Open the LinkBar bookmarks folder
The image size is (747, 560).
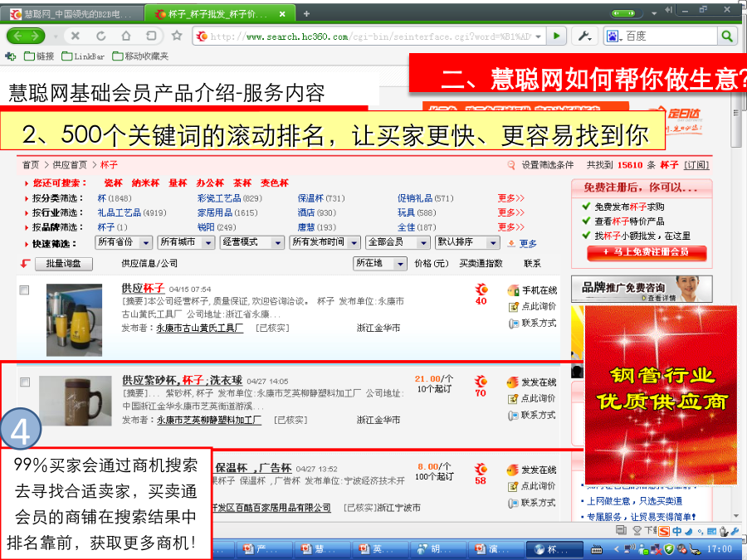coord(83,56)
